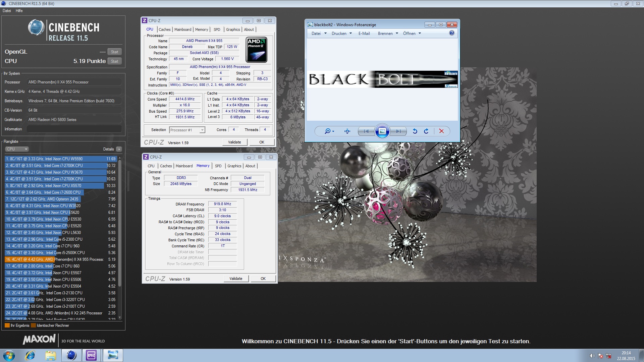Rotate the image clockwise
Viewport: 644px width, 362px height.
(x=426, y=131)
